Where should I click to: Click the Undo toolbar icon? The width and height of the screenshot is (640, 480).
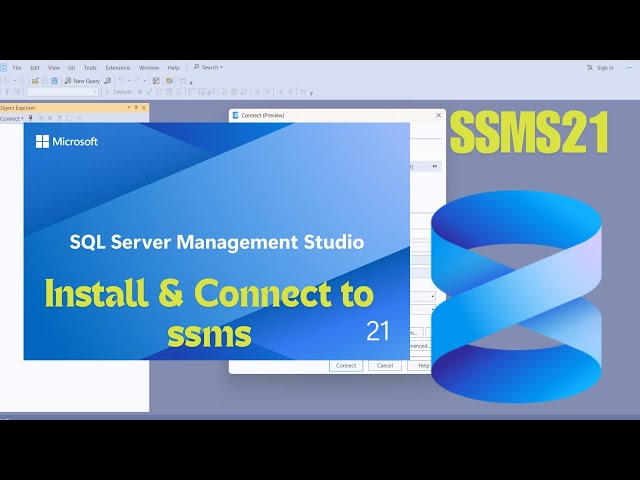click(121, 81)
